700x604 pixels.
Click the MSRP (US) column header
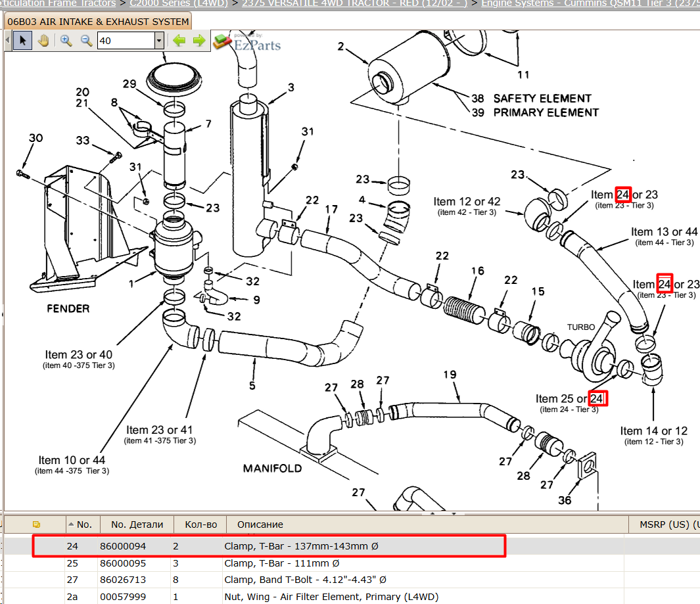[665, 524]
